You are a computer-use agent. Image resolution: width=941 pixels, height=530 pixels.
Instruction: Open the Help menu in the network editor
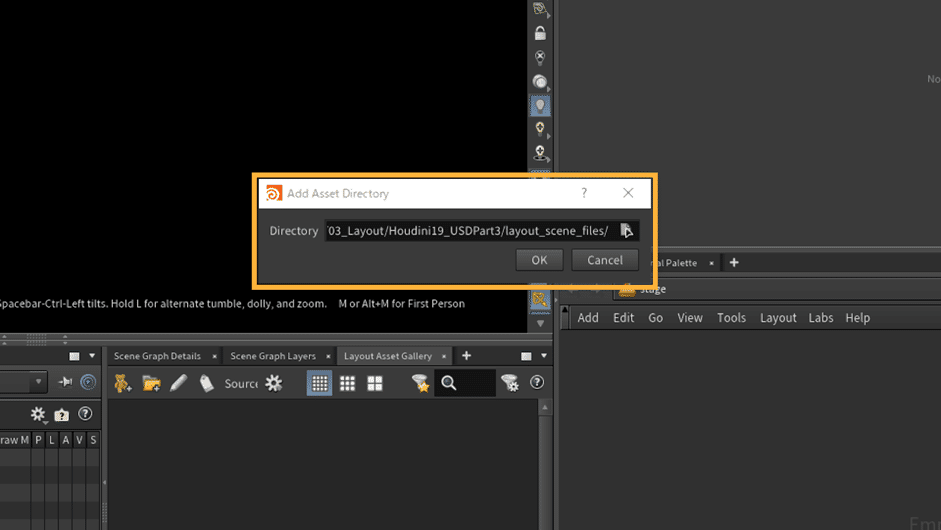858,318
